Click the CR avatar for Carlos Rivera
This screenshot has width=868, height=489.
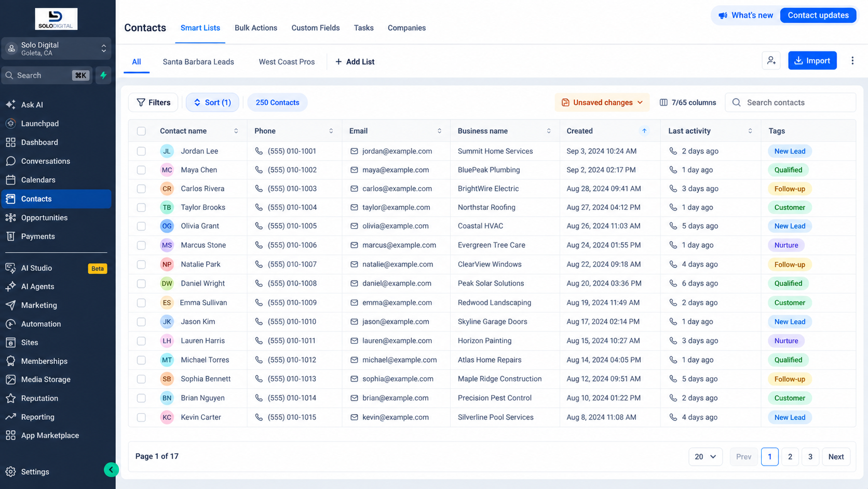point(167,189)
